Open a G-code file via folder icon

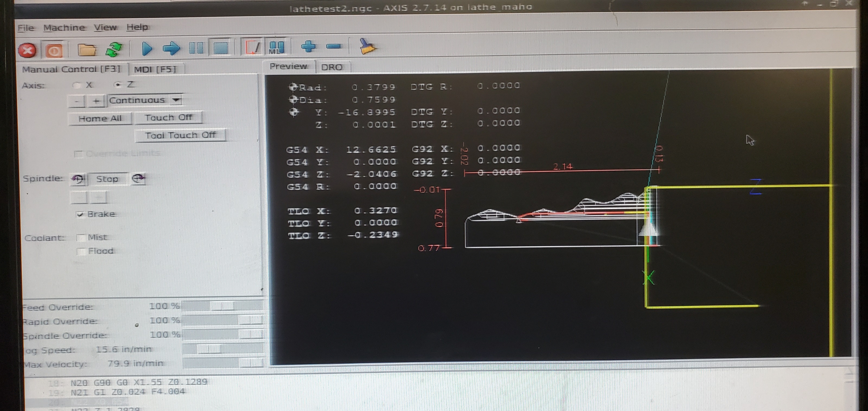click(x=87, y=50)
